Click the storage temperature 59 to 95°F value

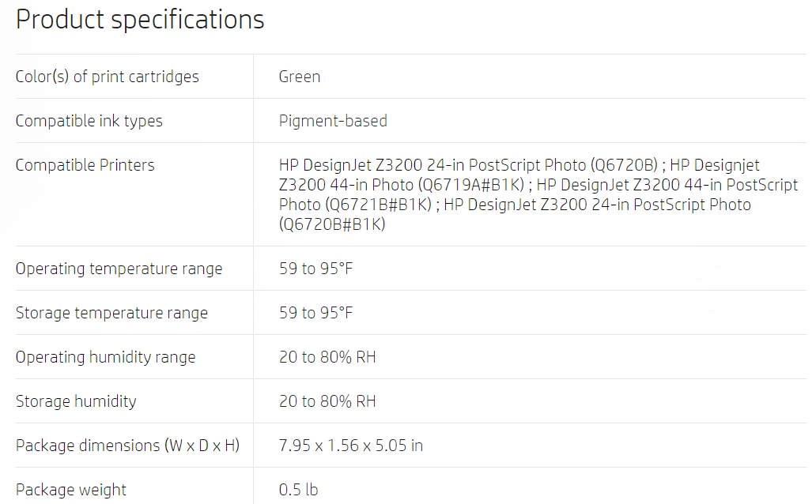click(x=315, y=313)
